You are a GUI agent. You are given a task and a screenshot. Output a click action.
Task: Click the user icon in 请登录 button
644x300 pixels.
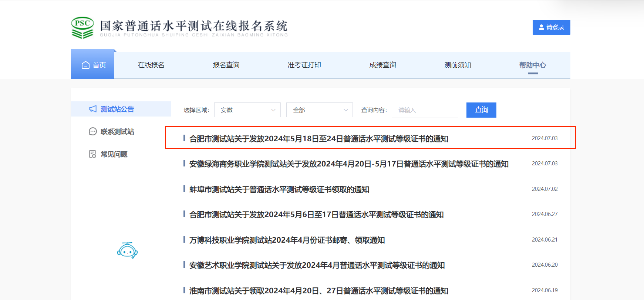tap(542, 27)
